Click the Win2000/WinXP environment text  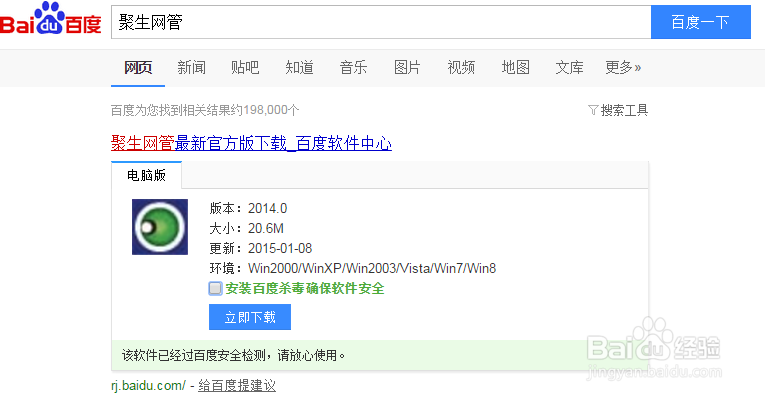[x=372, y=268]
